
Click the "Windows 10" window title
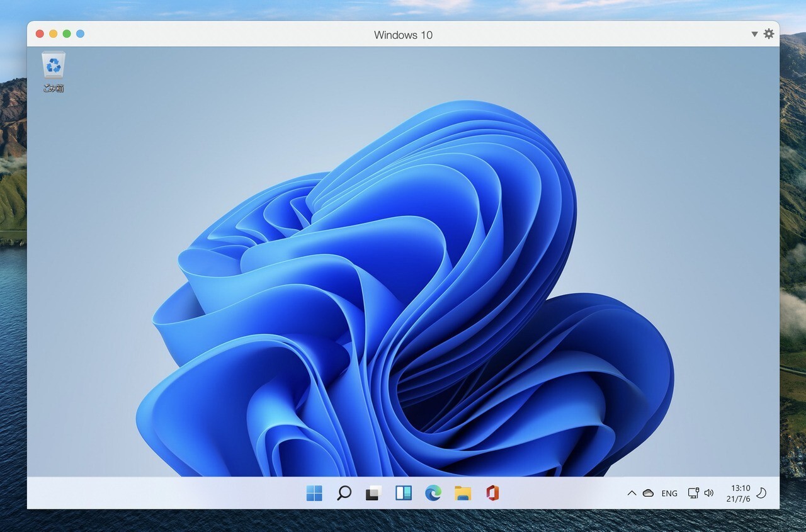[403, 35]
